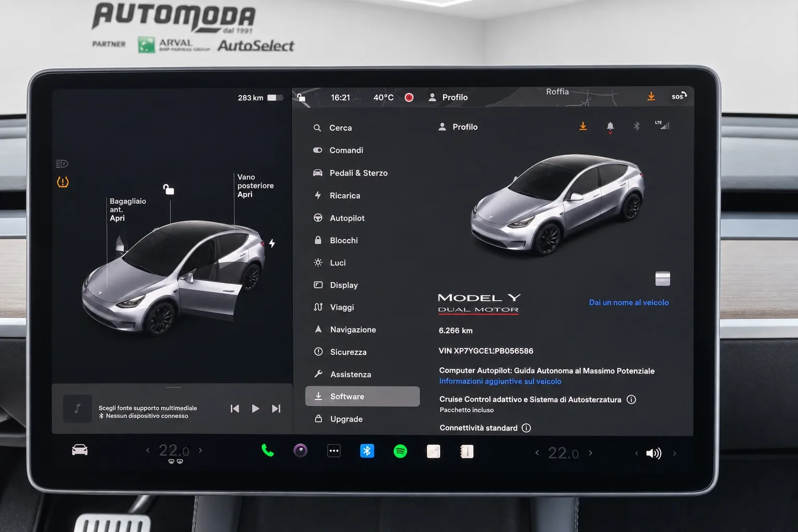Open the Phone app in dock
This screenshot has width=798, height=532.
pos(268,450)
